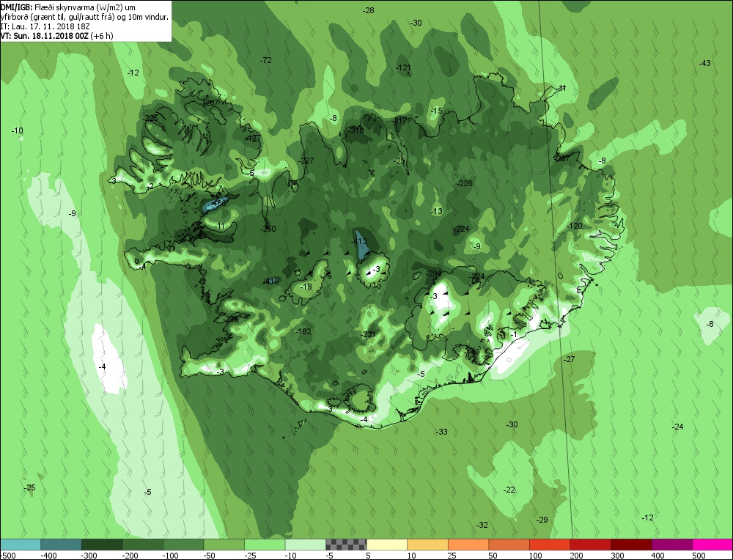Select the -50 legend label
The width and height of the screenshot is (733, 560).
click(x=211, y=556)
